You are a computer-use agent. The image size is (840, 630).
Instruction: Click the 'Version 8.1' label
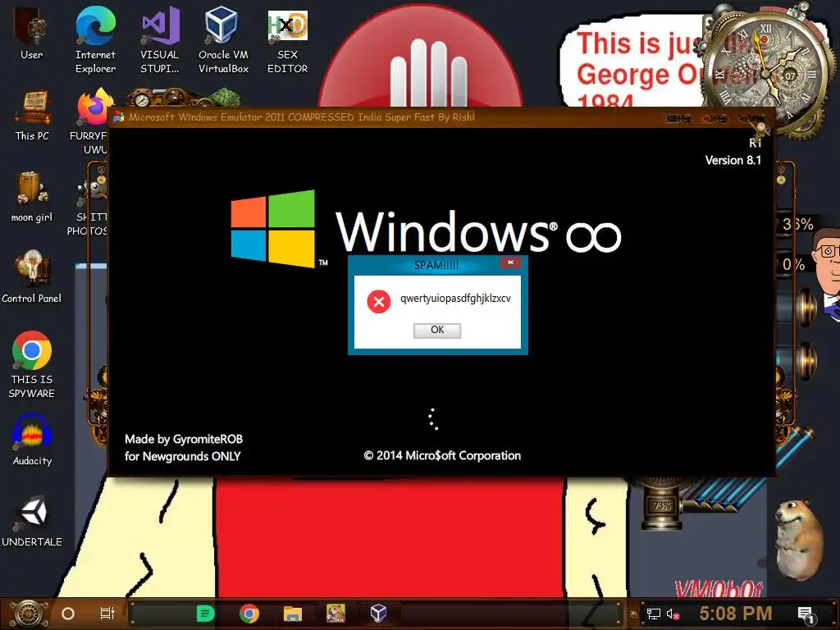click(x=733, y=160)
